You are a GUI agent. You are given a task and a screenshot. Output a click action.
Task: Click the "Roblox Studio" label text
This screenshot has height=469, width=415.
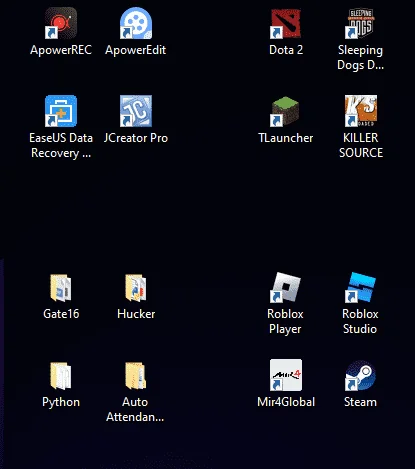360,321
